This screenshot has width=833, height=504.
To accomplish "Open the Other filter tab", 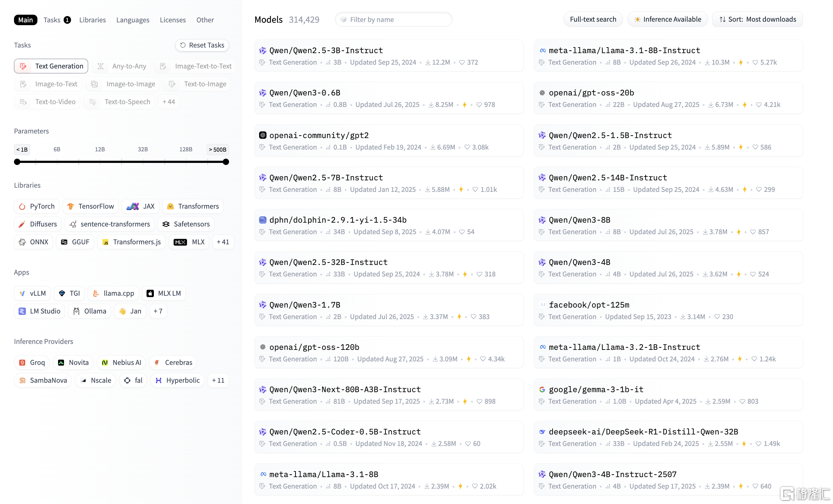I will [205, 20].
